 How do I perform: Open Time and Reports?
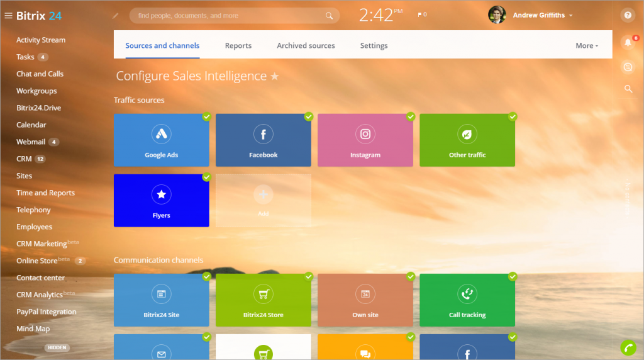[45, 193]
